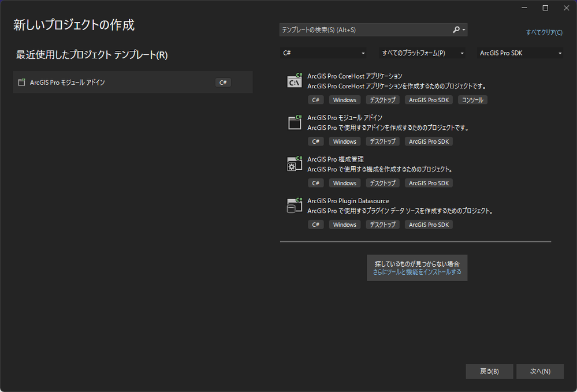
Task: Select the ArcGIS Pro SDK tag under Plugin Datasource
Action: (429, 224)
